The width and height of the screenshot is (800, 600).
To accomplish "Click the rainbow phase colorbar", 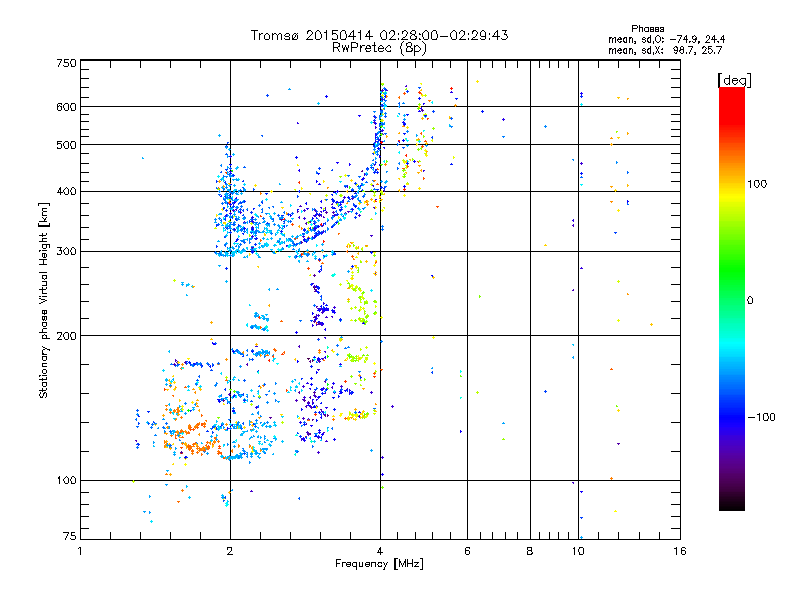I will coord(732,298).
